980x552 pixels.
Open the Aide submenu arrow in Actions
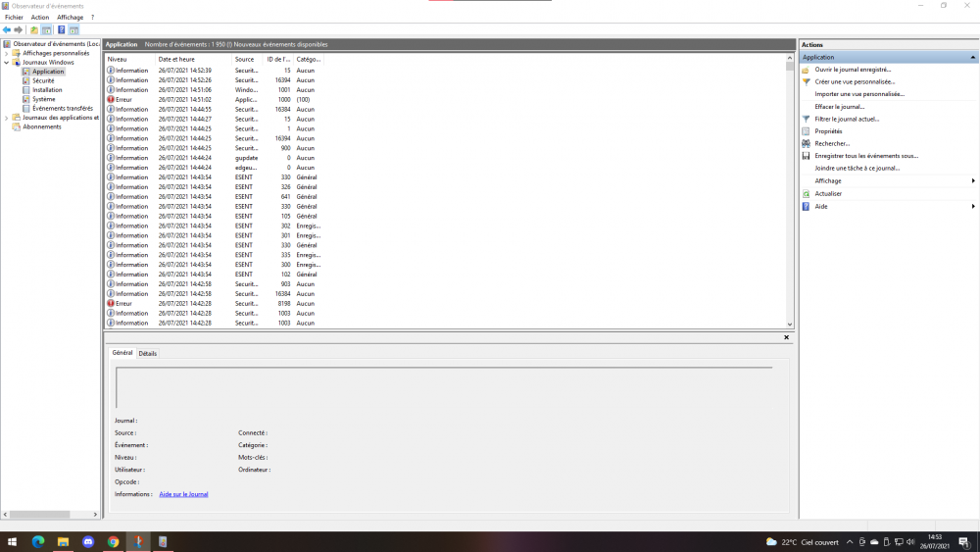coord(973,206)
